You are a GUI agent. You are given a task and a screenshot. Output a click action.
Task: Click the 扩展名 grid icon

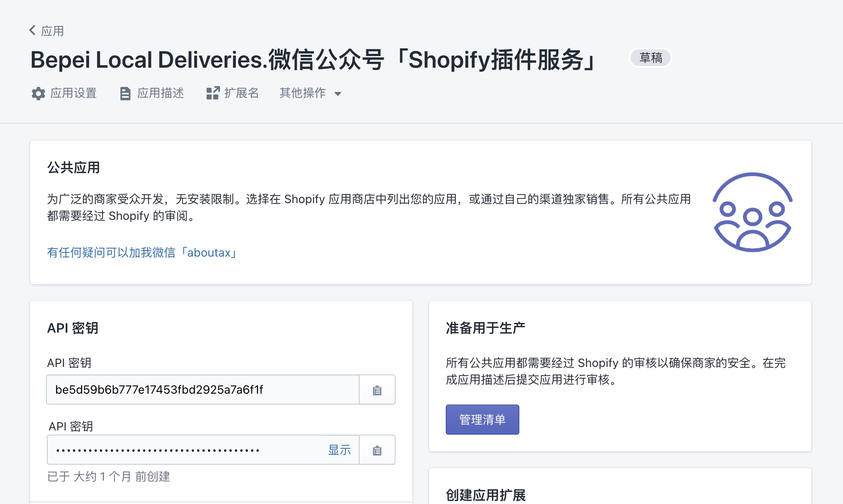[213, 93]
